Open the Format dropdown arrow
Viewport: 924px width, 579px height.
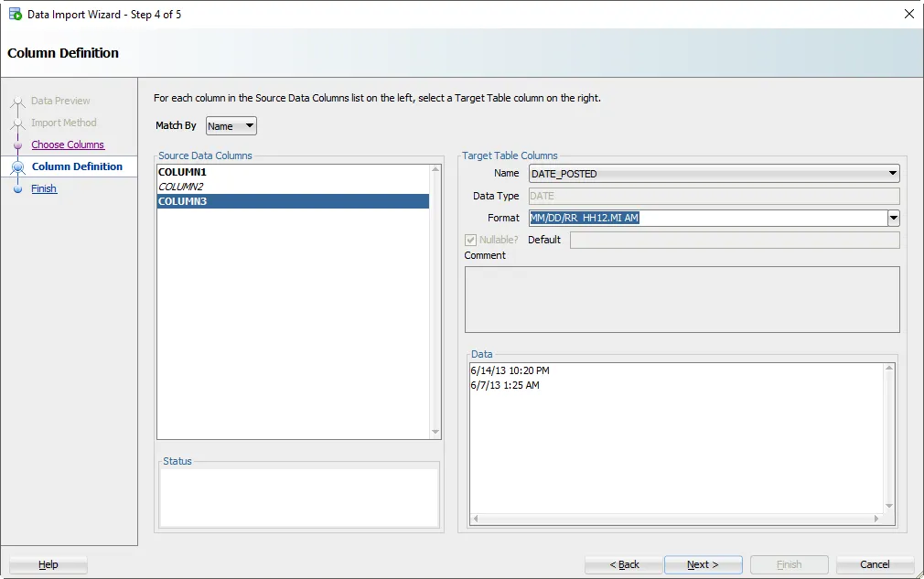click(894, 218)
